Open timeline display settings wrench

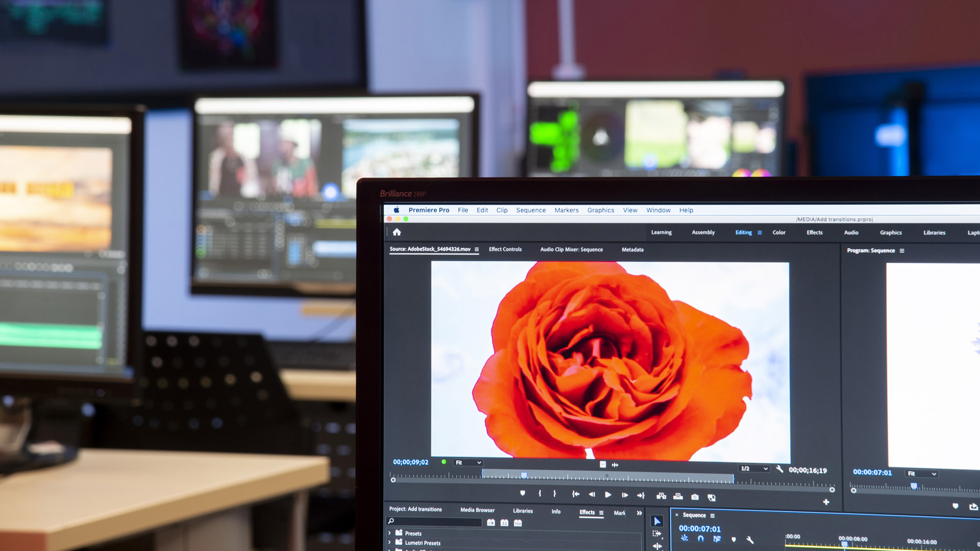coord(750,540)
